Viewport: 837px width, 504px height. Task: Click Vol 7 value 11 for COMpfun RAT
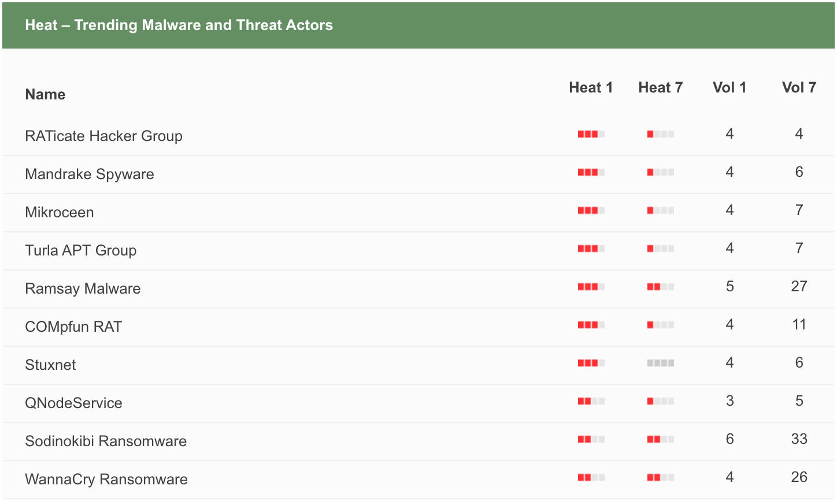pos(799,324)
